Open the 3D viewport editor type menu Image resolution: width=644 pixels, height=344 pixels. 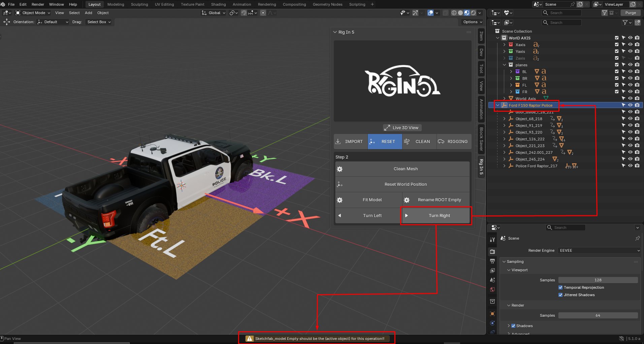[x=7, y=13]
